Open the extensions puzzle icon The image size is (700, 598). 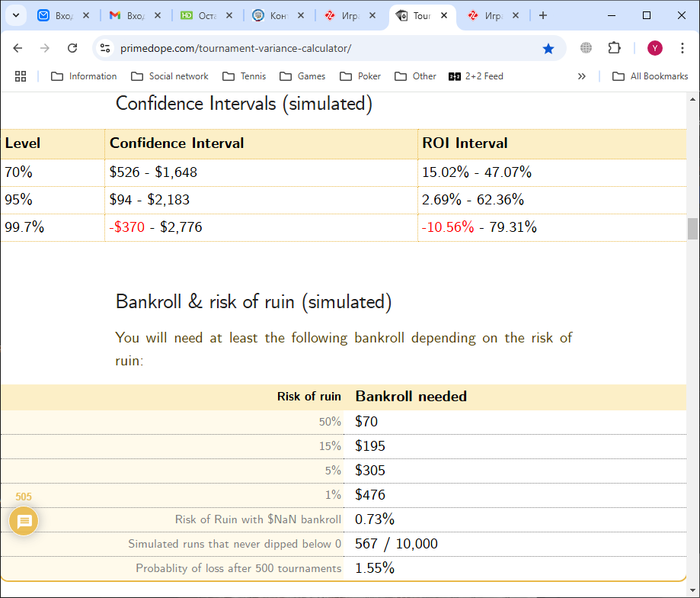(x=614, y=48)
